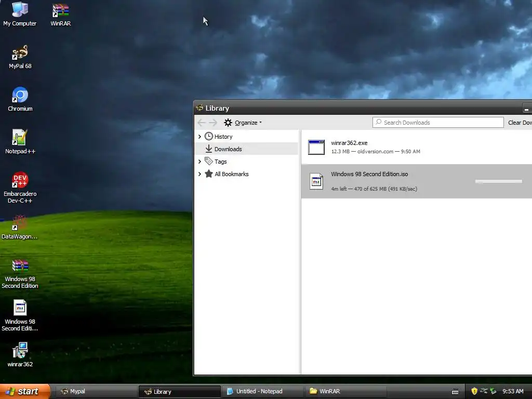Switch to the Library taskbar button
The width and height of the screenshot is (532, 399).
pos(179,392)
